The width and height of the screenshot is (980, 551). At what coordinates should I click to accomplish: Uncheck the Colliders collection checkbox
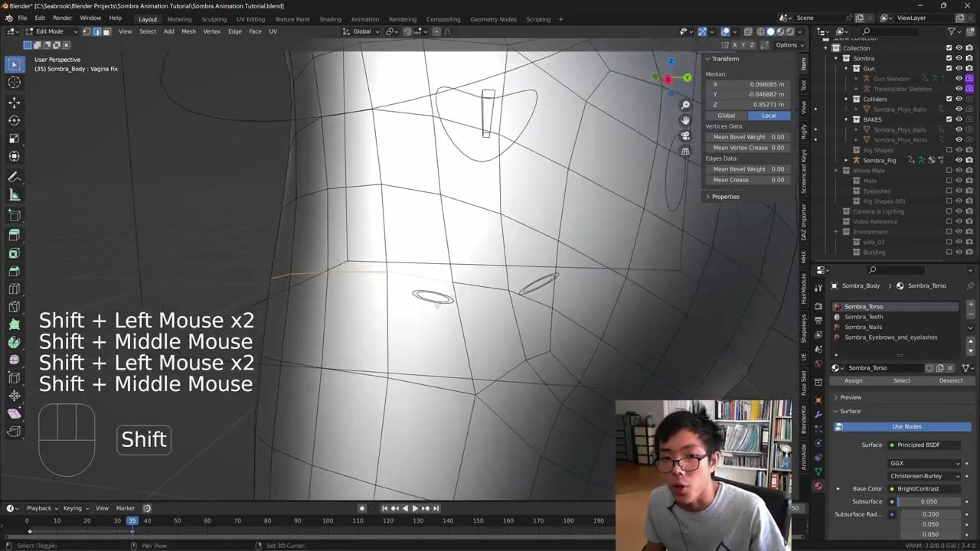[949, 99]
